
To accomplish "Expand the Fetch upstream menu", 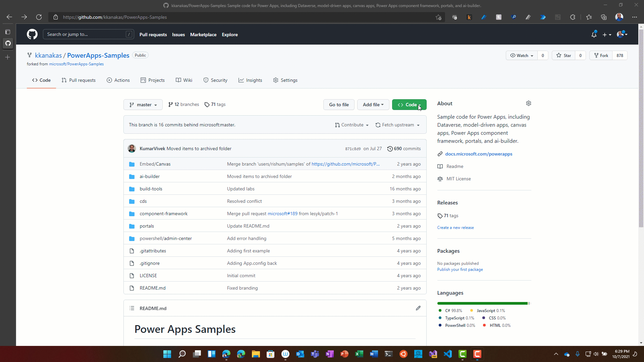I will tap(397, 125).
